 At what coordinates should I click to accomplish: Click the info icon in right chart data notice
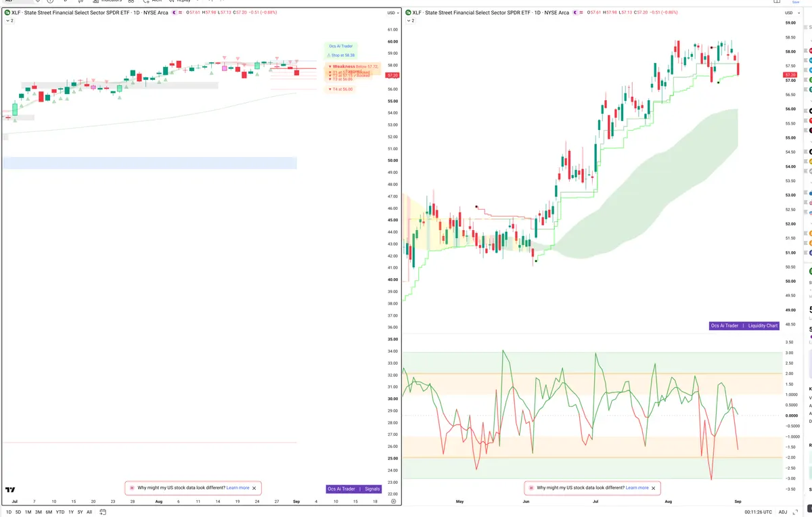pyautogui.click(x=531, y=488)
